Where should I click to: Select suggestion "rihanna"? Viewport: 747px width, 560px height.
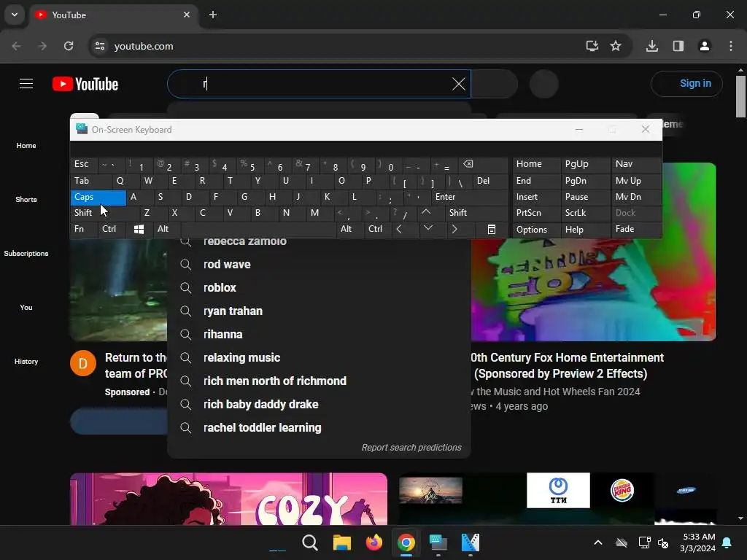(x=319, y=334)
